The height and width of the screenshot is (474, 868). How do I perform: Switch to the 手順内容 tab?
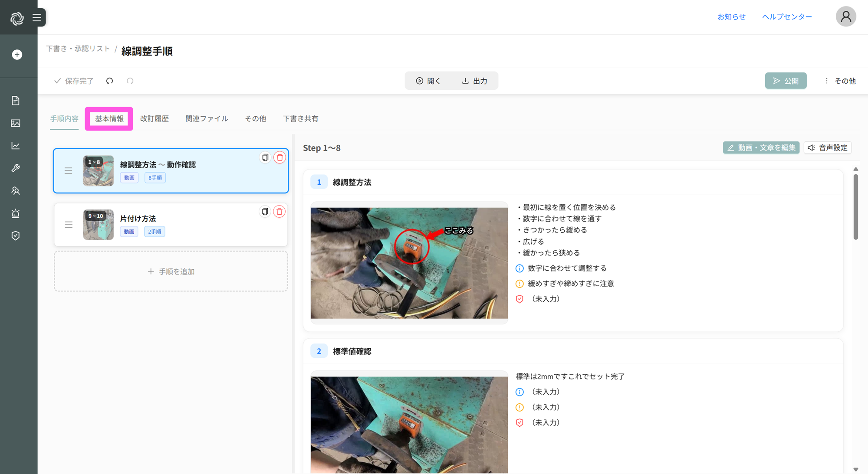point(64,119)
